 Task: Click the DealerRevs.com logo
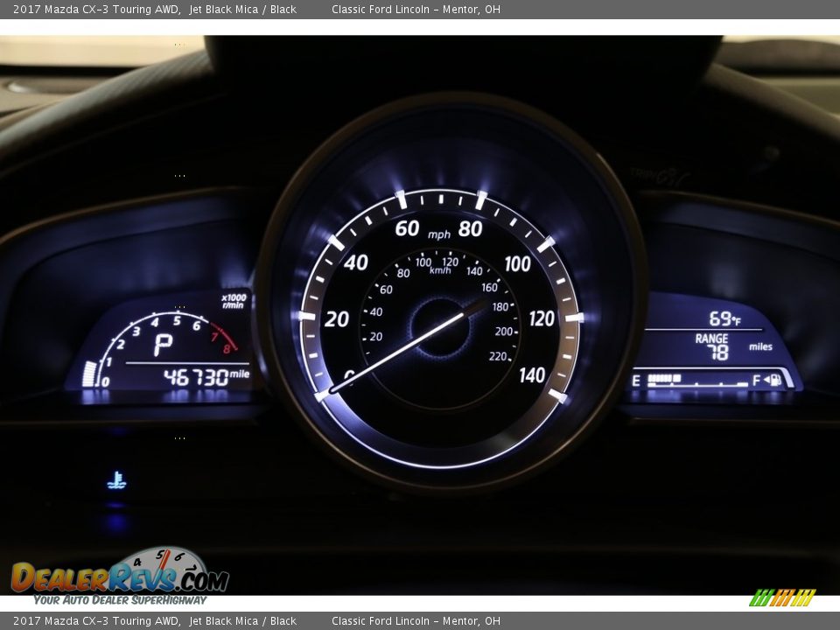click(x=120, y=577)
